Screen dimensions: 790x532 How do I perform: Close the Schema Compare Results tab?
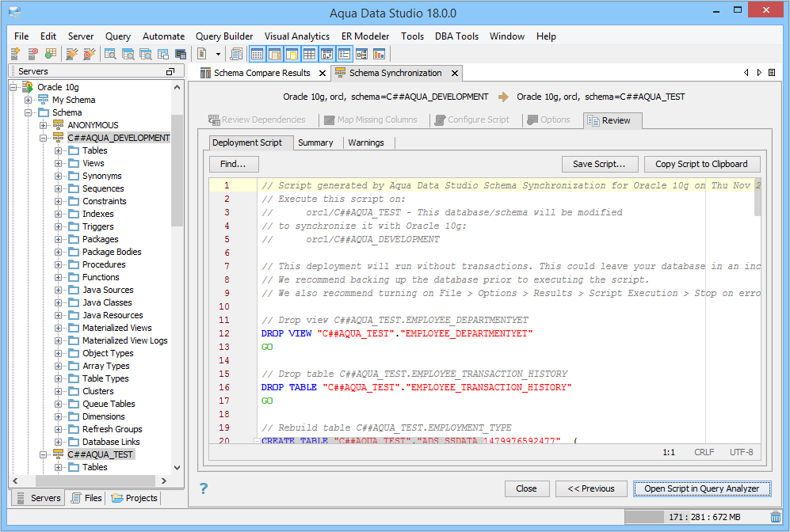[x=322, y=74]
